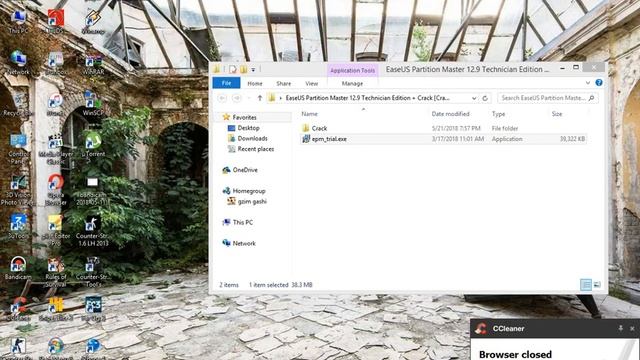This screenshot has width=640, height=360.
Task: Select the This PC desktop icon
Action: coord(18,22)
